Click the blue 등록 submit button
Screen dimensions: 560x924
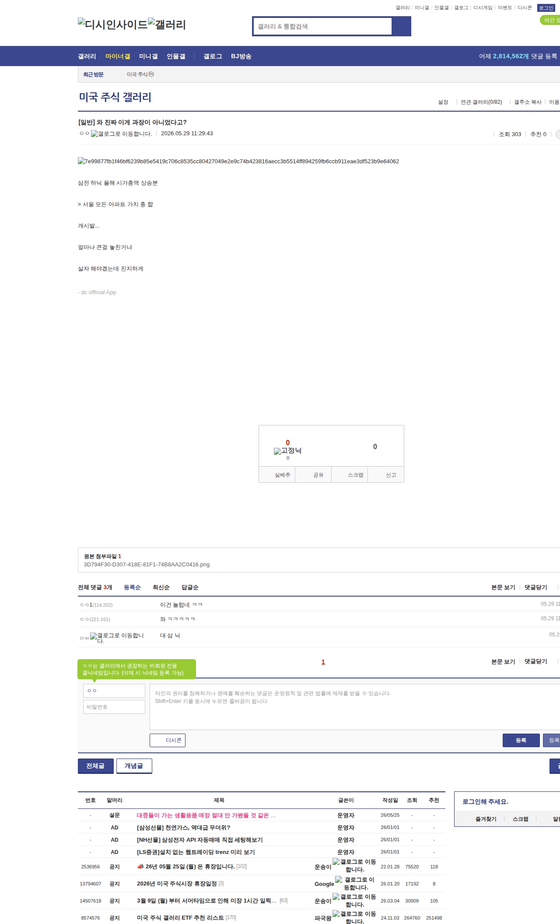click(x=521, y=740)
